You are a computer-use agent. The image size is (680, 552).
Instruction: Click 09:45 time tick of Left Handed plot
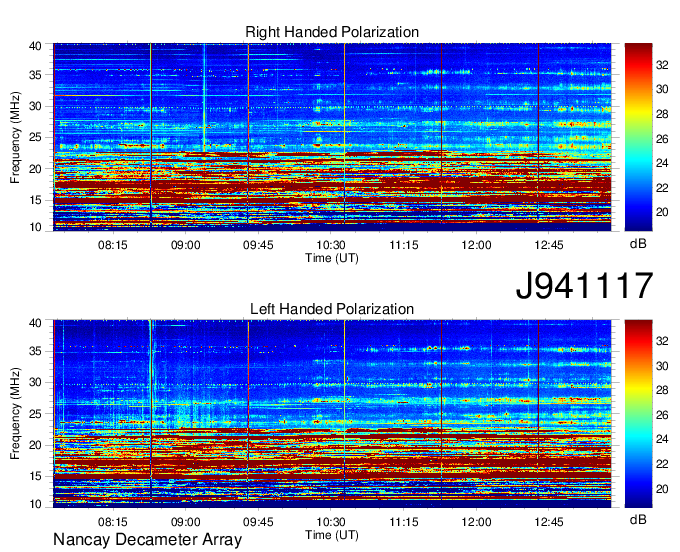[x=258, y=521]
